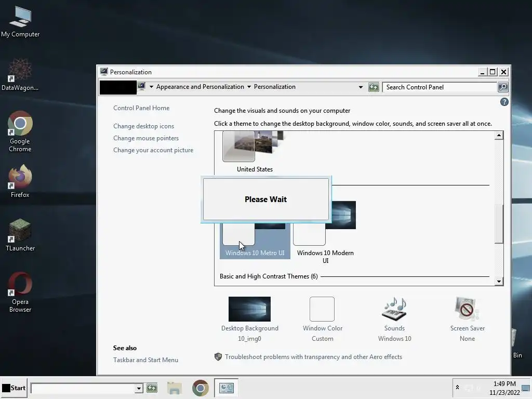Click Change desktop icons link
Image resolution: width=532 pixels, height=399 pixels.
click(x=143, y=126)
